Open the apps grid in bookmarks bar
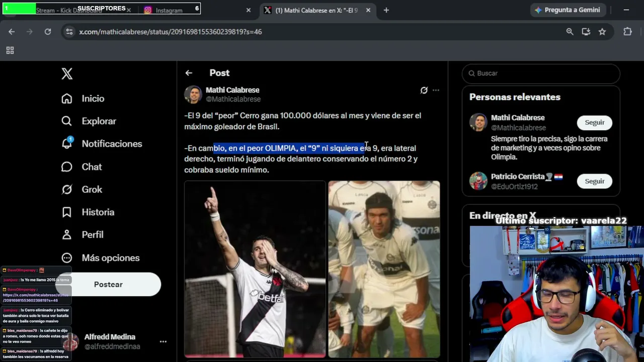 pos(10,50)
